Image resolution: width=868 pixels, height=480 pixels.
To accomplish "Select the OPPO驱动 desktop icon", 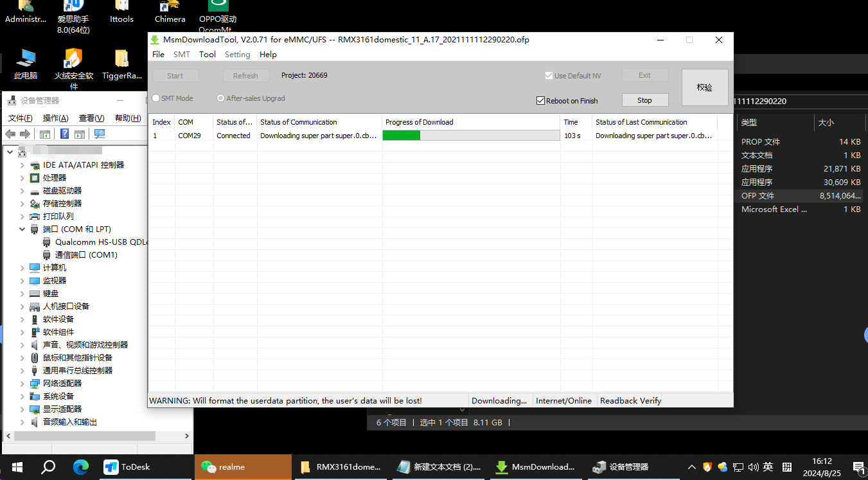I will [x=218, y=17].
